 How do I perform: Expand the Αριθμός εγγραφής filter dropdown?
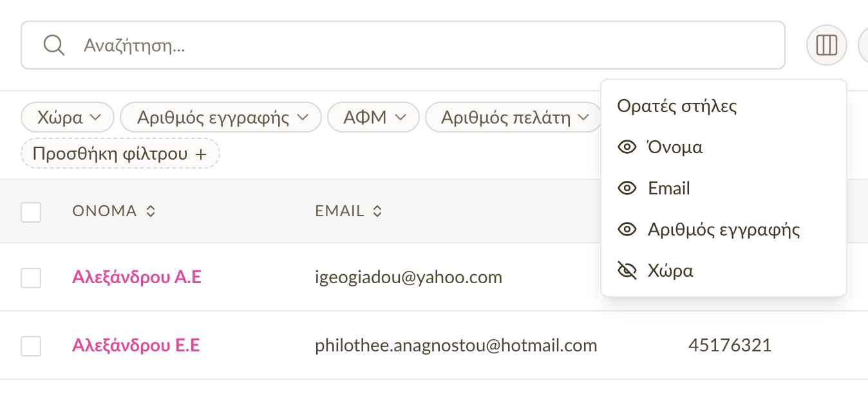point(221,118)
